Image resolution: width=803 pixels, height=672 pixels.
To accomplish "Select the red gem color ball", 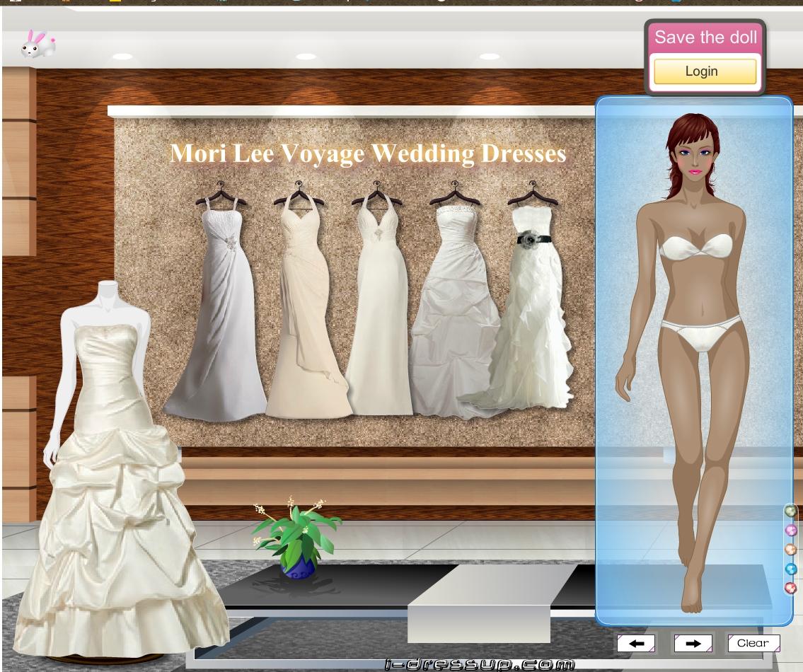I will [x=790, y=588].
